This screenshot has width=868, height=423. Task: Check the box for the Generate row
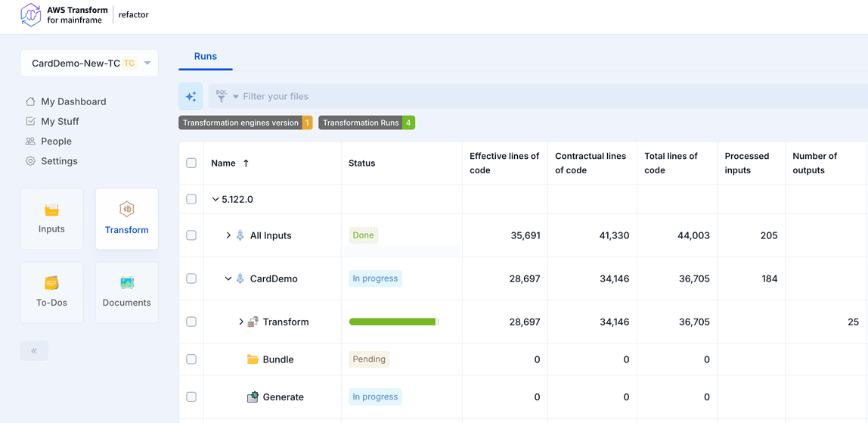191,397
